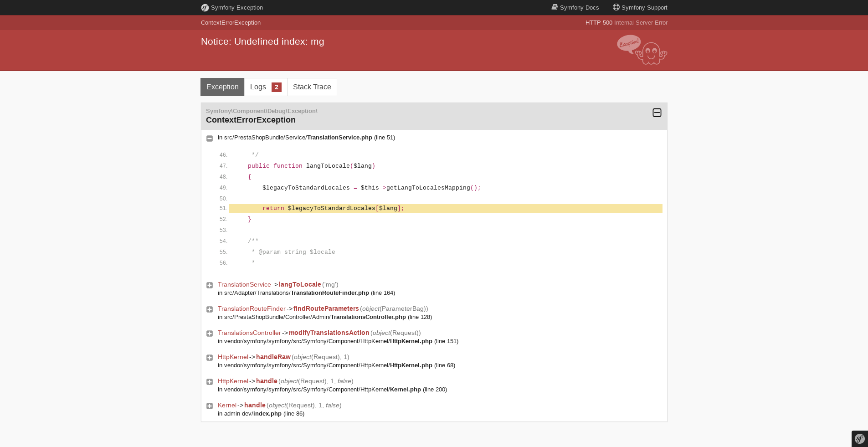Click the ContextErrorException class heading

(251, 120)
